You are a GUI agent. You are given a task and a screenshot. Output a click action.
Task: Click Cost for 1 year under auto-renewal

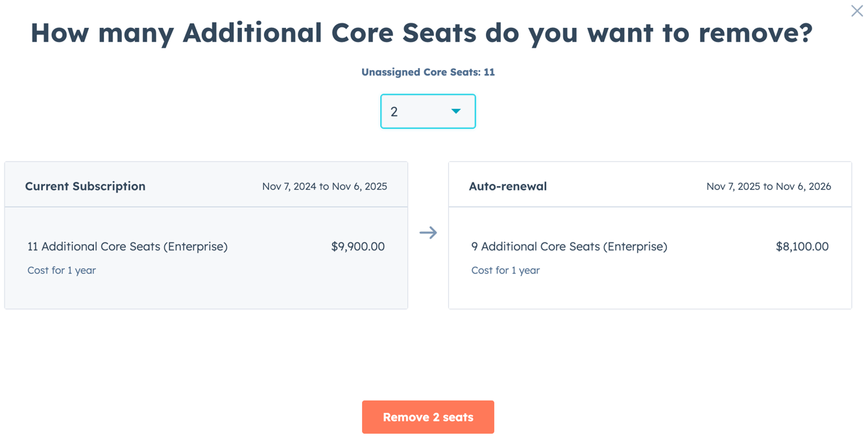point(505,270)
